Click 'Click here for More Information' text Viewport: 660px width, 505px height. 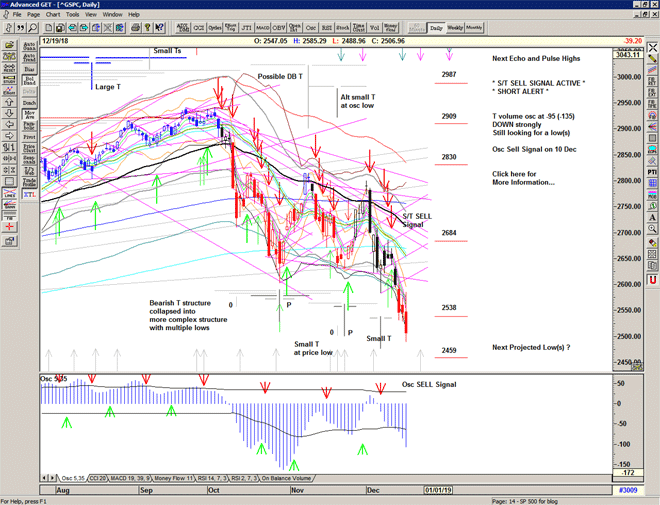(x=523, y=178)
